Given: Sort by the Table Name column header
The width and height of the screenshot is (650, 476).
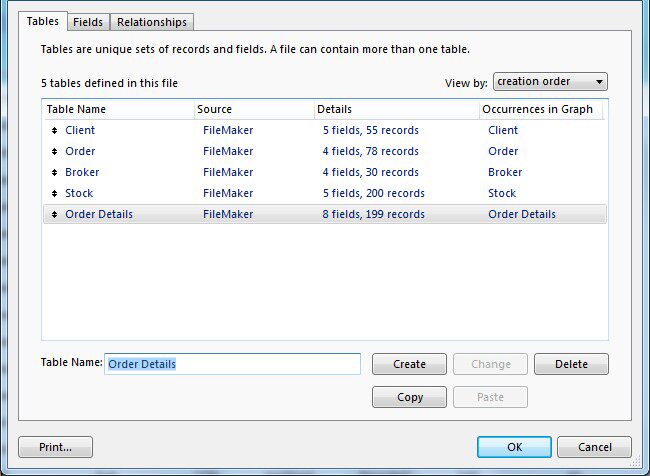Looking at the screenshot, I should pyautogui.click(x=118, y=109).
